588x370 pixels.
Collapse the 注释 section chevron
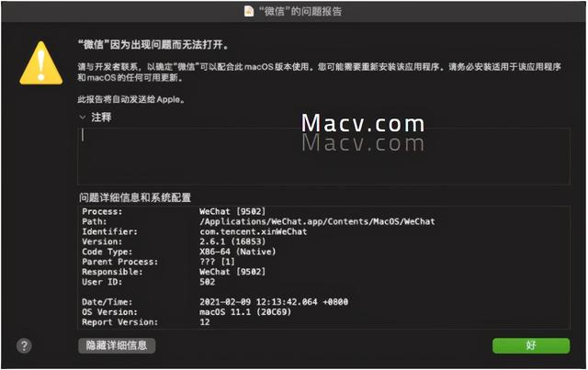(83, 117)
